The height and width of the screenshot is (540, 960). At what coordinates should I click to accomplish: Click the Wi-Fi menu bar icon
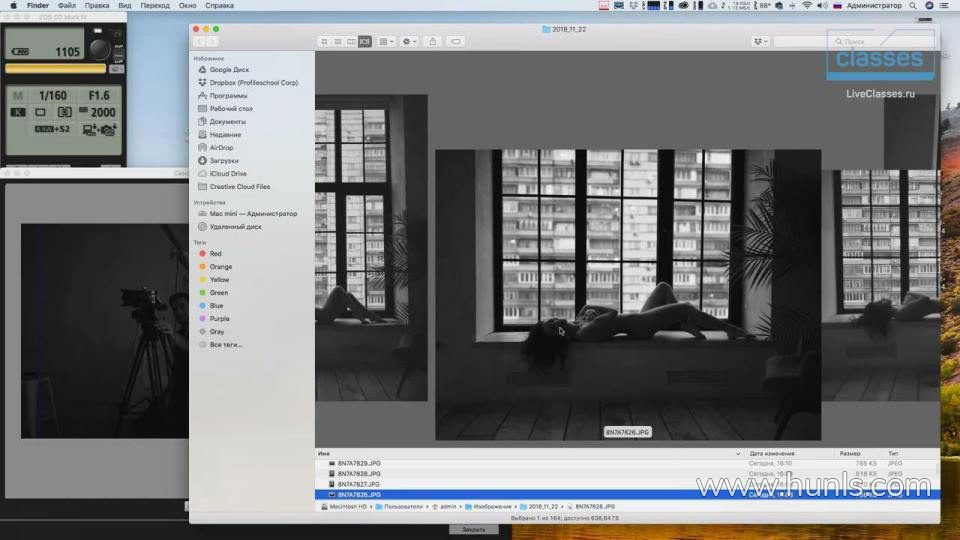tap(807, 6)
